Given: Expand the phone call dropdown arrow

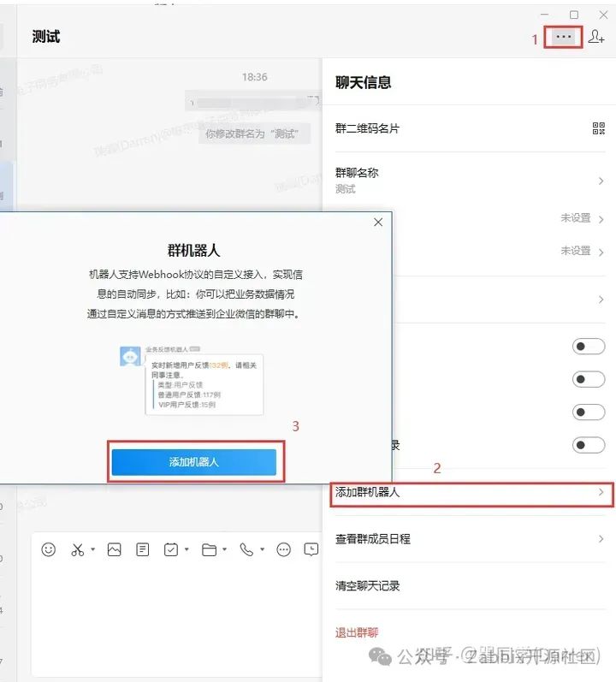Looking at the screenshot, I should coord(262,549).
